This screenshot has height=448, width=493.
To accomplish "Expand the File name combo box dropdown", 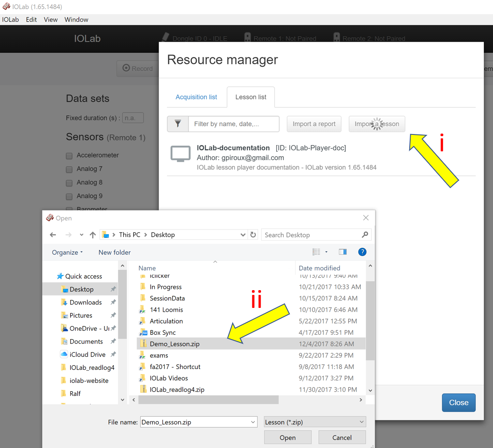I will pos(253,422).
